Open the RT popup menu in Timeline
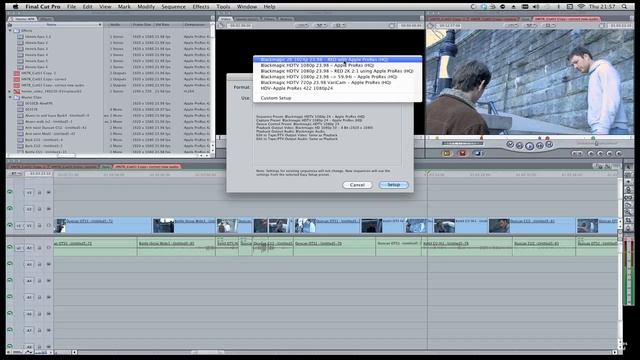 point(16,173)
